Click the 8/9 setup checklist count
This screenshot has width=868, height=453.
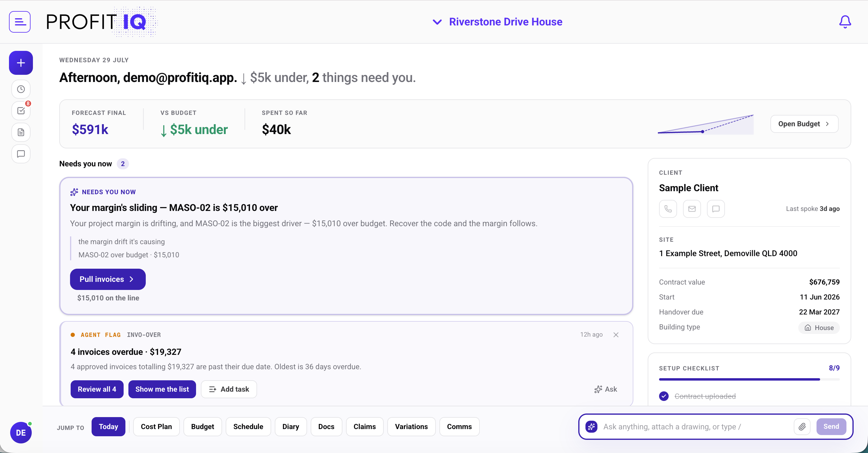tap(834, 368)
